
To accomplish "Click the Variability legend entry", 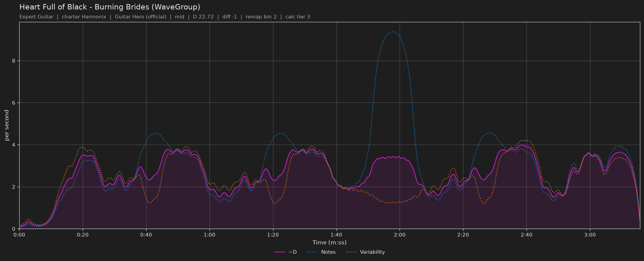I will pos(366,252).
